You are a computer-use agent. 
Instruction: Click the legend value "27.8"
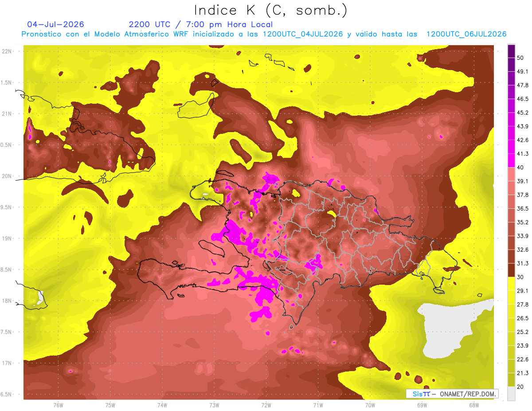click(522, 305)
